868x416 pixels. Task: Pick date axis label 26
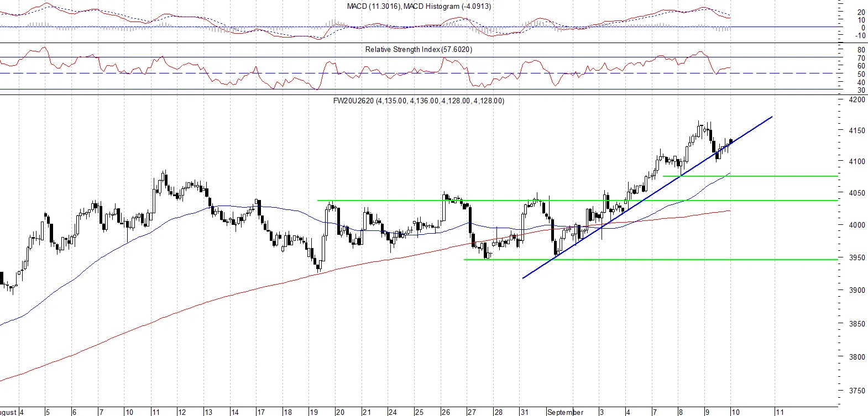(446, 412)
